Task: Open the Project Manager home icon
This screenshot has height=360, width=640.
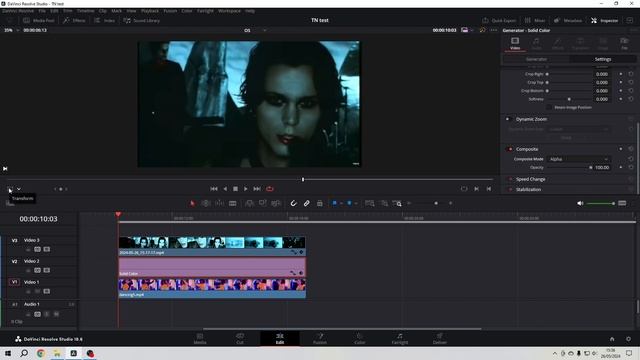Action: pyautogui.click(x=612, y=339)
